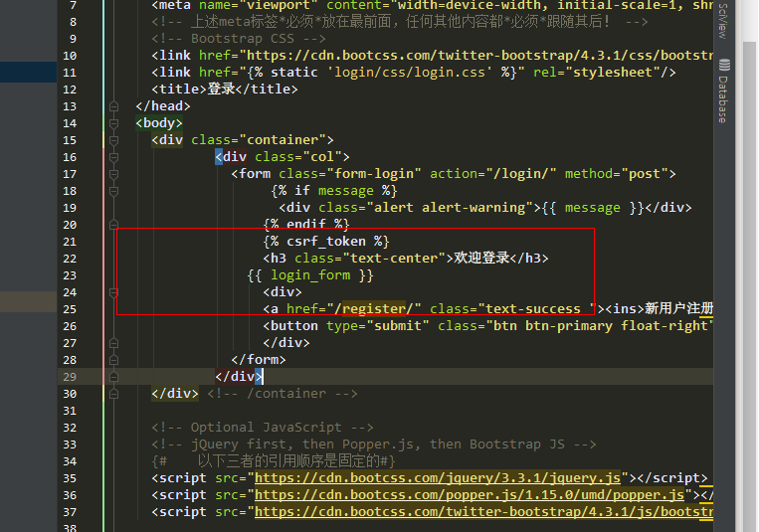This screenshot has width=759, height=532.
Task: Collapse the body tag fold marker on line 14
Action: click(113, 123)
